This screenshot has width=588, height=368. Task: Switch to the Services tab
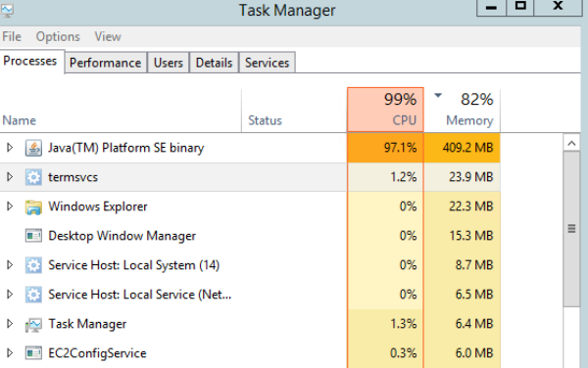(x=267, y=63)
